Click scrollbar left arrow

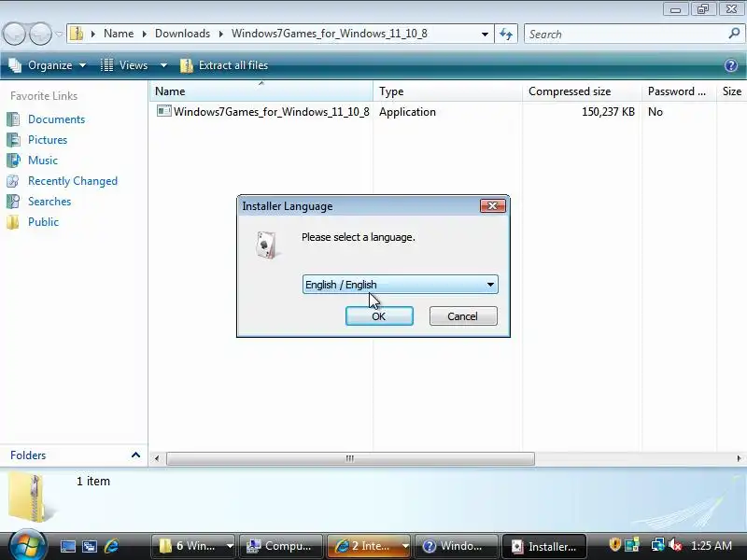tap(157, 458)
